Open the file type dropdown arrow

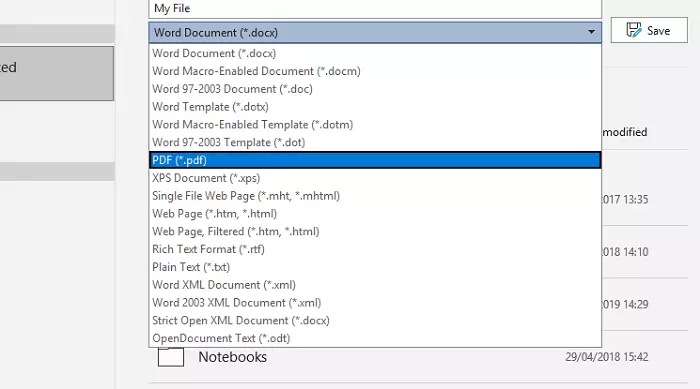pos(592,32)
